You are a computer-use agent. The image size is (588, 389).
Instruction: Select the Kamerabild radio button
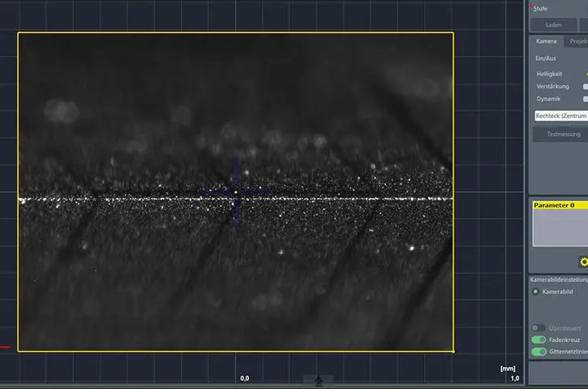tap(535, 291)
